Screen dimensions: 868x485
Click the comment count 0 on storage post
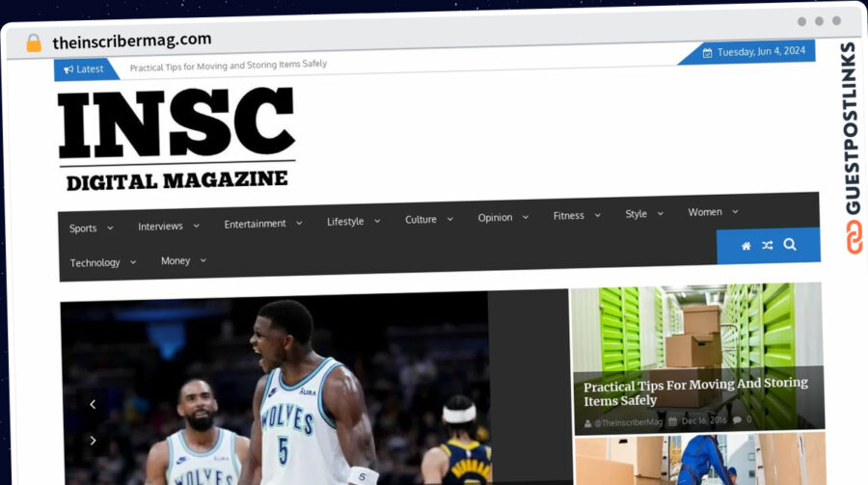point(749,419)
